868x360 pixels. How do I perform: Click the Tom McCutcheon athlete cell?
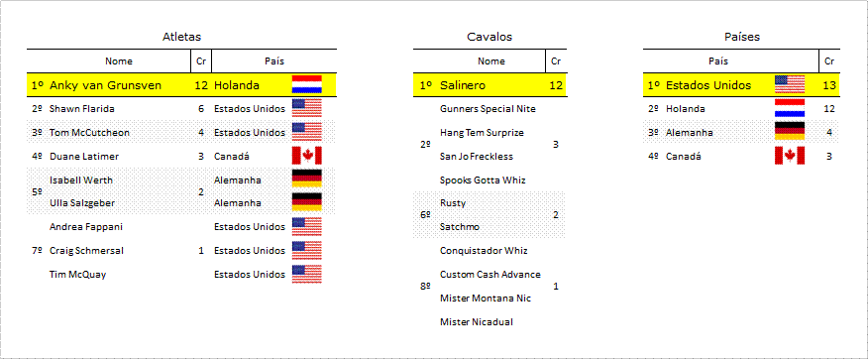(x=90, y=133)
